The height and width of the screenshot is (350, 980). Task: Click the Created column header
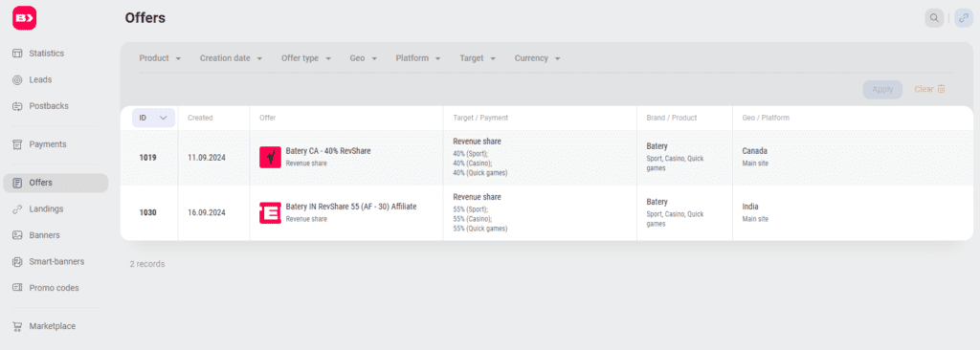click(x=200, y=118)
